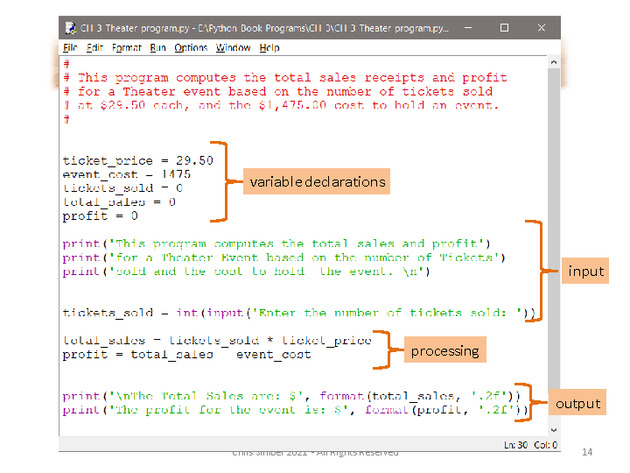Click the 'ticket_price = 29.50' line
This screenshot has width=630, height=473.
point(138,161)
